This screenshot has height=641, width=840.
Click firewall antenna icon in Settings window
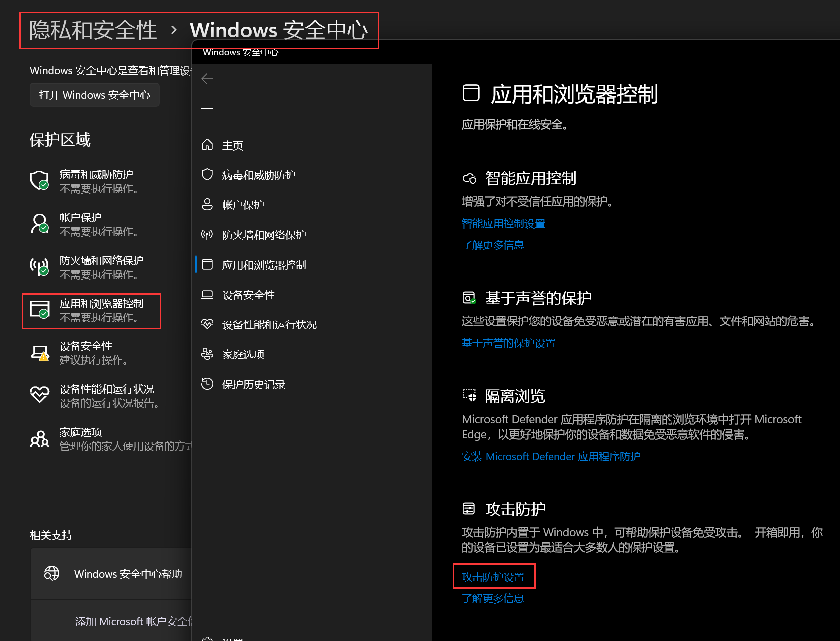click(x=39, y=266)
